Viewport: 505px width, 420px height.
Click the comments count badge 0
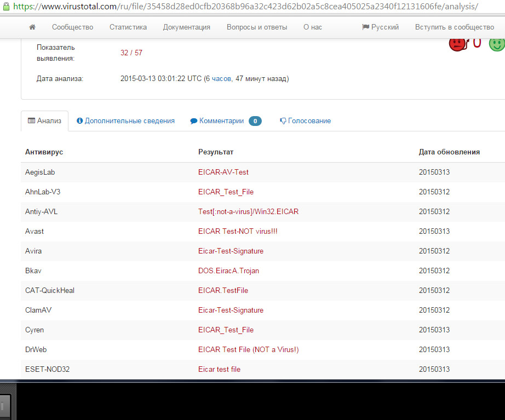tap(255, 121)
